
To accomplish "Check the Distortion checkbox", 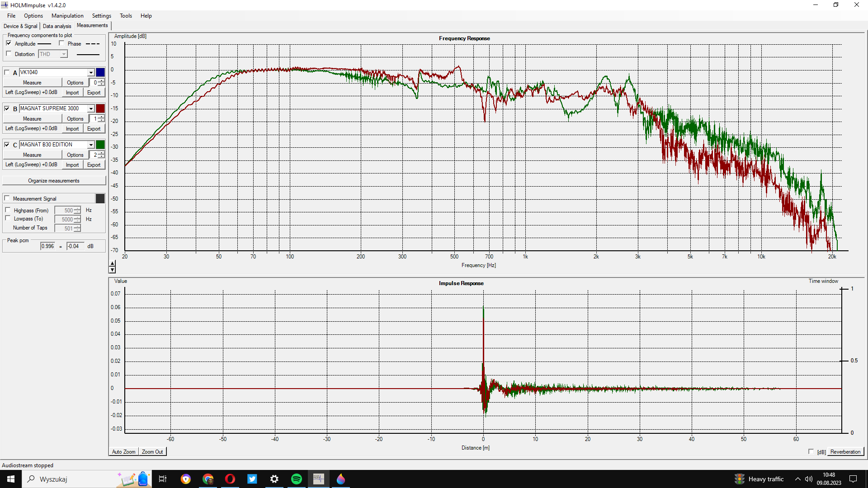I will [x=9, y=54].
